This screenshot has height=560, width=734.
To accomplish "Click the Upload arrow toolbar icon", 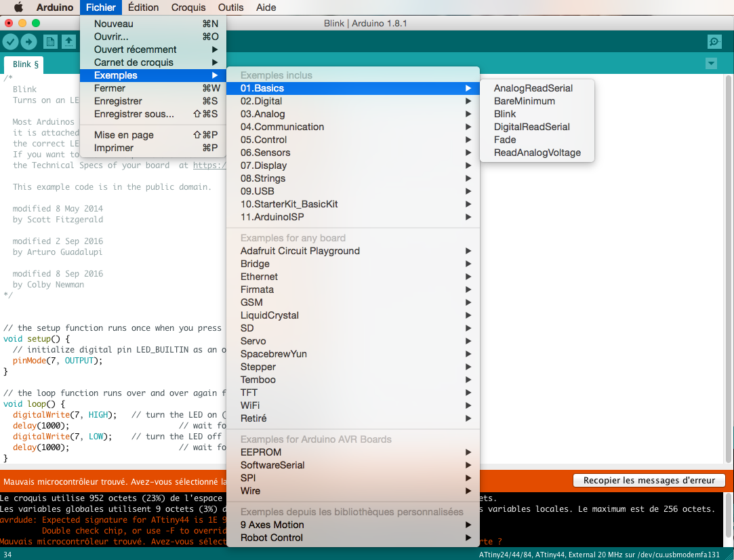I will pyautogui.click(x=29, y=41).
